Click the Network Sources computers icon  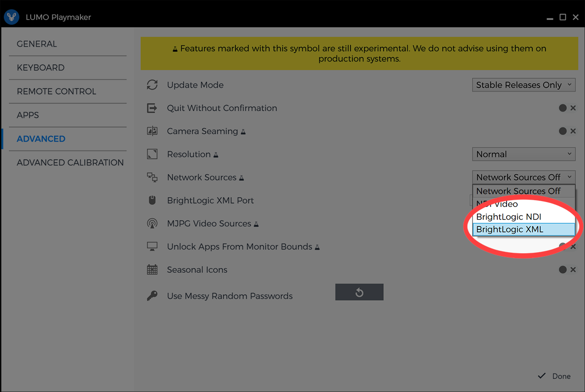(x=152, y=177)
